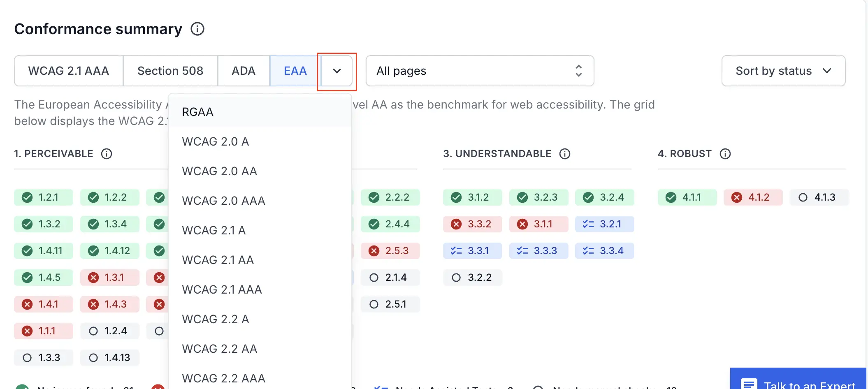Switch to the Section 508 tab
Viewport: 868px width, 389px height.
pyautogui.click(x=170, y=71)
